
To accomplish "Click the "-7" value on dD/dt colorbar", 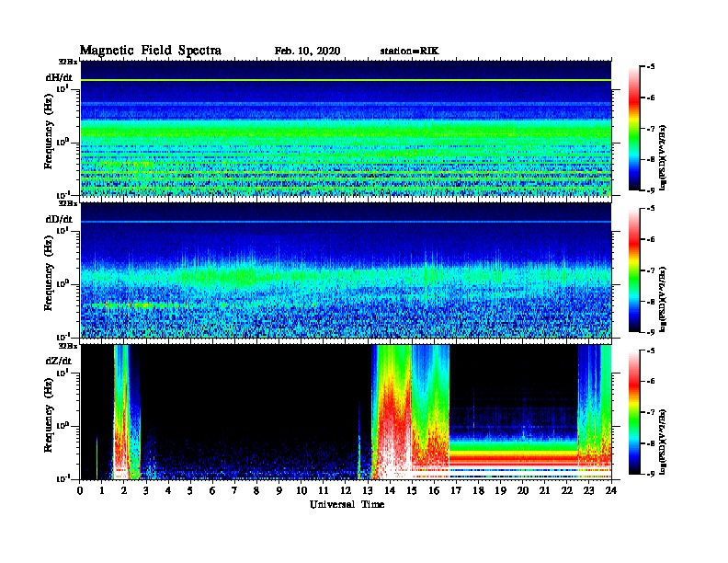I will point(651,270).
